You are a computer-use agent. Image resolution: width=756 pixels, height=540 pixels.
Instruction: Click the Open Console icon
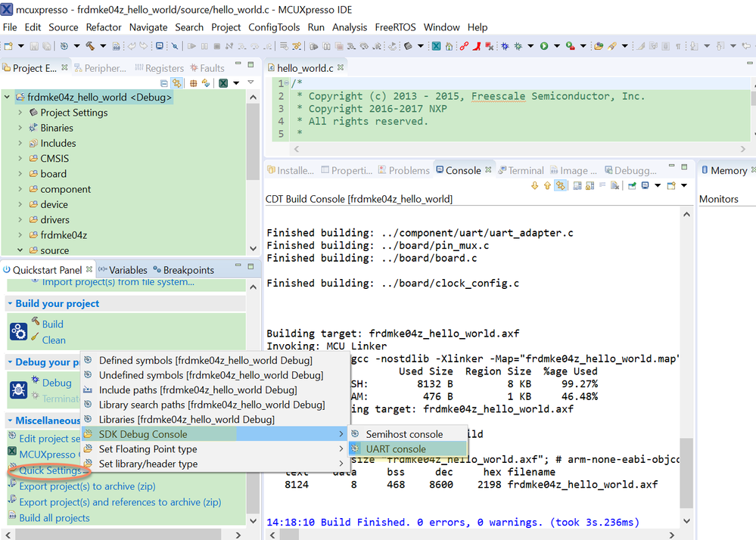coord(671,185)
